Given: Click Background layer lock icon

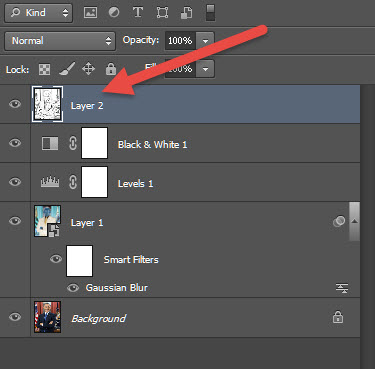Looking at the screenshot, I should click(338, 317).
